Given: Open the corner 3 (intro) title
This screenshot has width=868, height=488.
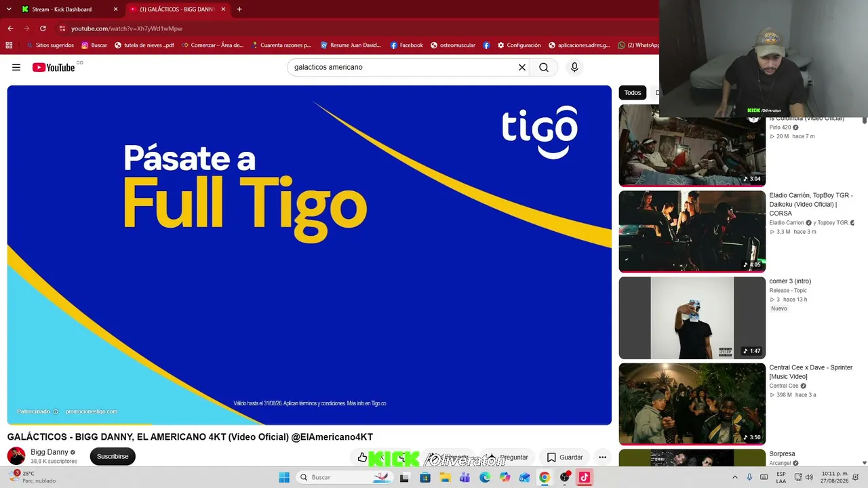Looking at the screenshot, I should point(790,281).
